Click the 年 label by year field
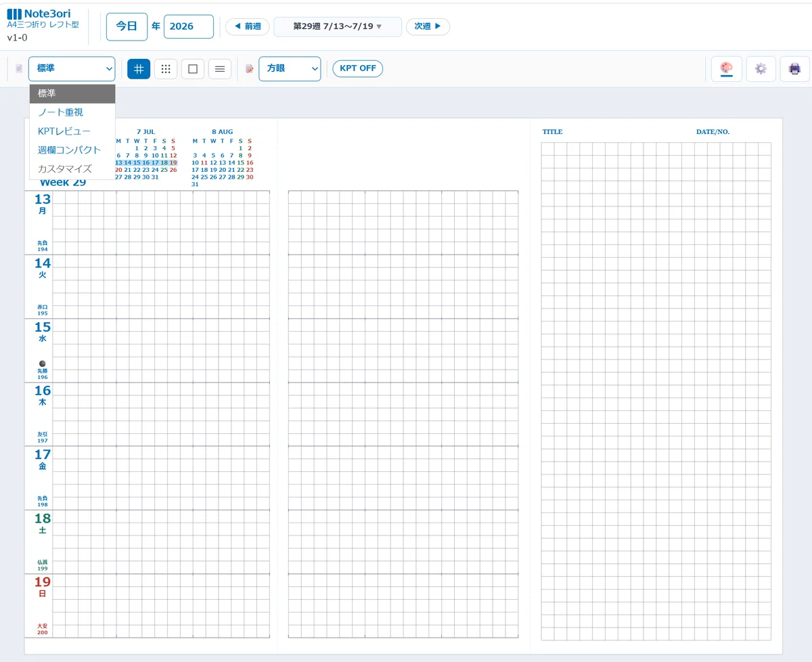Image resolution: width=812 pixels, height=662 pixels. 156,26
